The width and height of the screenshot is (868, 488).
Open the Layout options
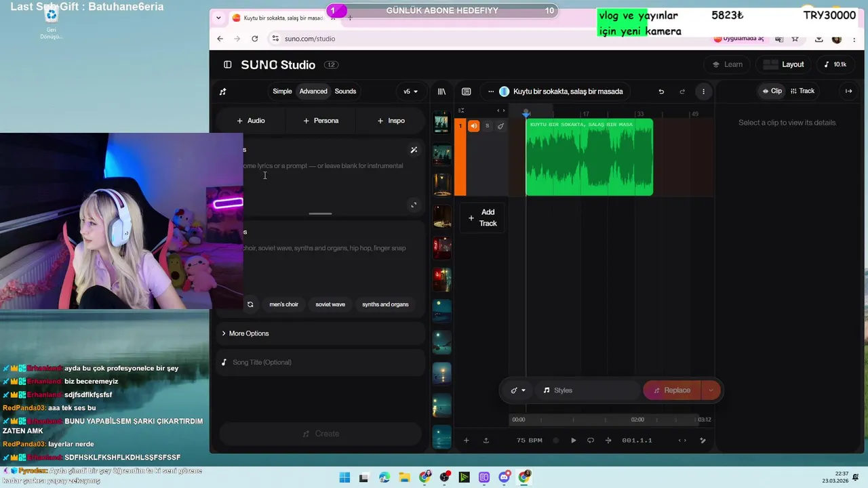tap(785, 64)
